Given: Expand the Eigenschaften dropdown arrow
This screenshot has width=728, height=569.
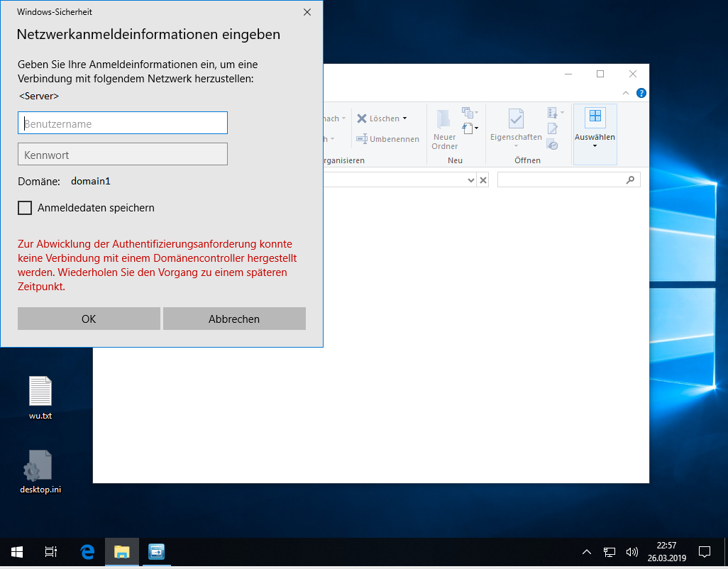Looking at the screenshot, I should point(516,146).
